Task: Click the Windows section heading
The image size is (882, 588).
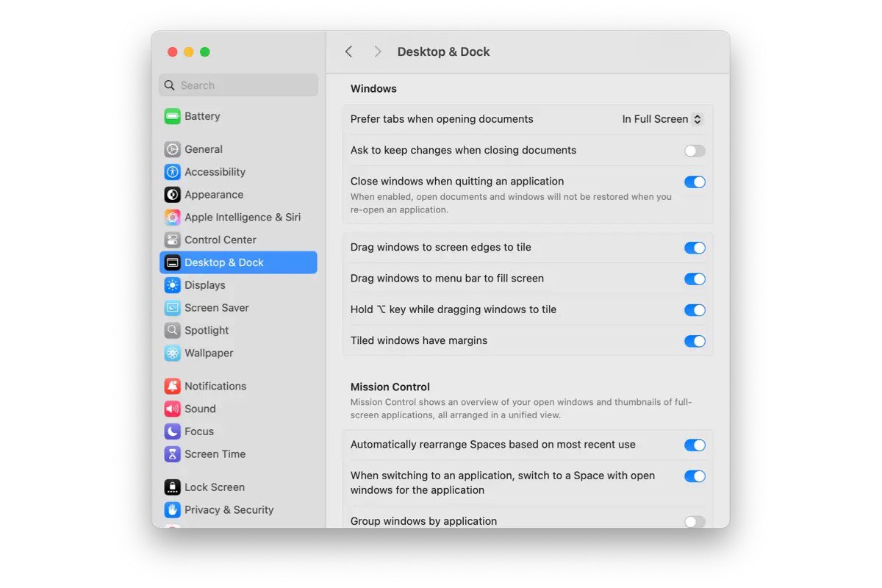Action: pyautogui.click(x=373, y=88)
